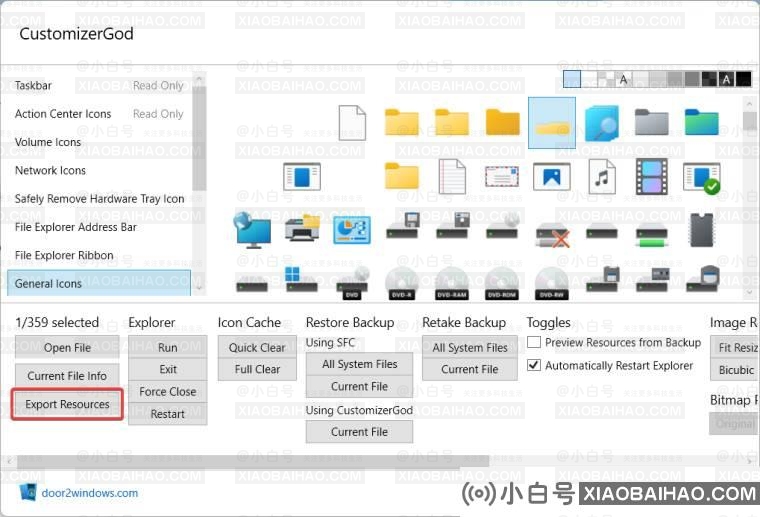760x517 pixels.
Task: Pick the dark checkerboard background swatch
Action: click(709, 79)
